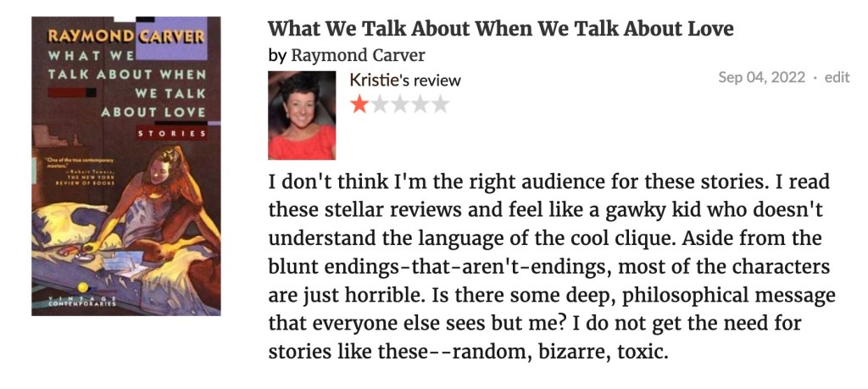Open the book title link above the review
The height and width of the screenshot is (389, 868).
(x=500, y=29)
